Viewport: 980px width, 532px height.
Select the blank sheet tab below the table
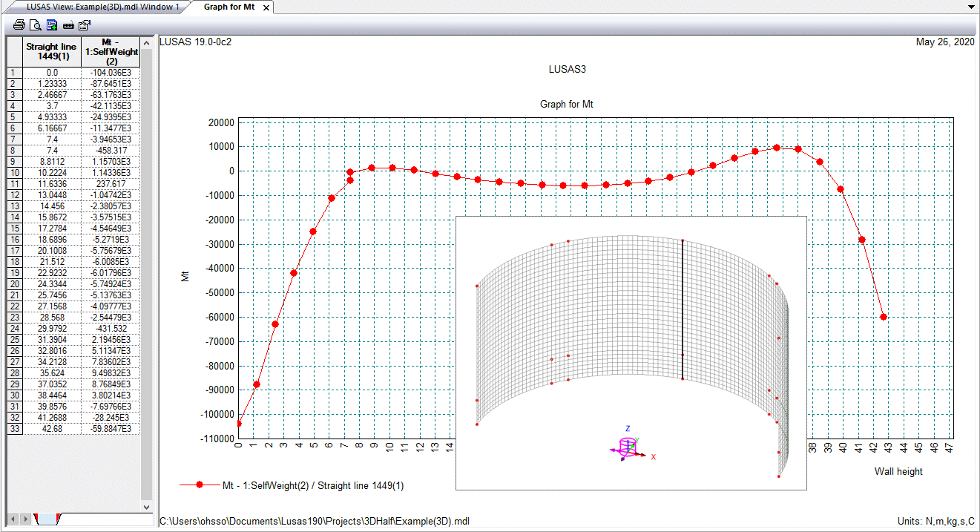pyautogui.click(x=47, y=519)
